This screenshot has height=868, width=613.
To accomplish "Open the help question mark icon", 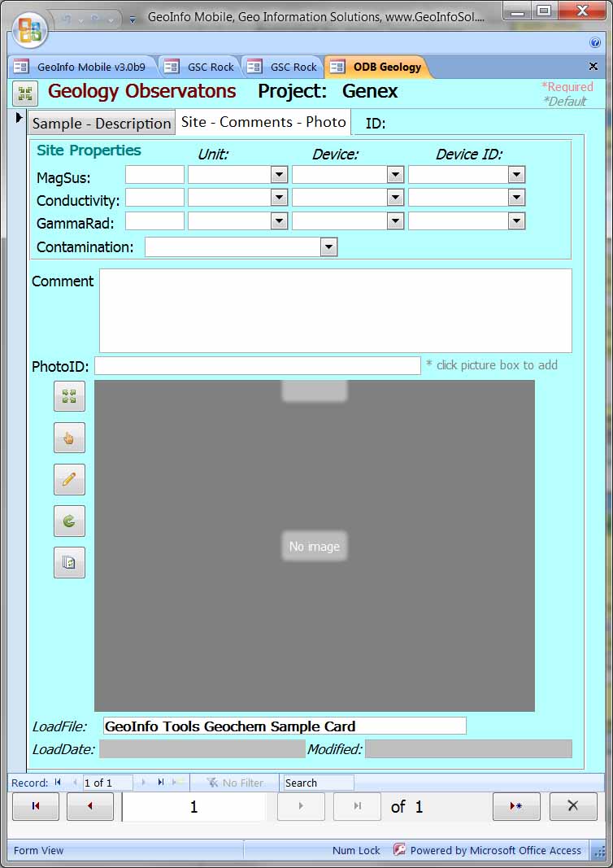I will pos(595,42).
